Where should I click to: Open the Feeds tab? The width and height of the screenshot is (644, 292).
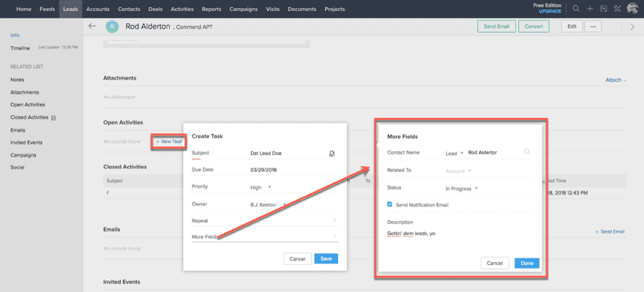click(48, 9)
